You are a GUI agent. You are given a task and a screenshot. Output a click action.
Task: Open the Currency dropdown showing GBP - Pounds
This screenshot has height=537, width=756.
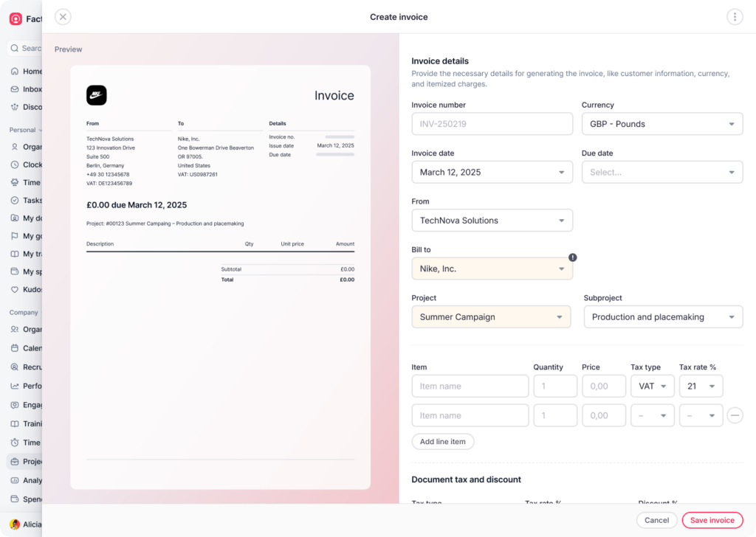click(661, 123)
